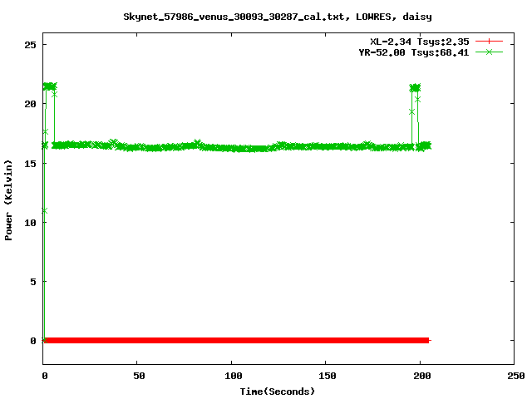The image size is (532, 399).
Task: Click the Time(Seconds) x-axis label
Action: click(278, 392)
